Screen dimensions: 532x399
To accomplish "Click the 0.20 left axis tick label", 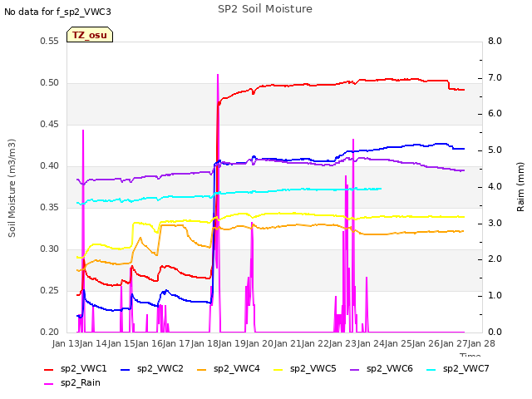I will point(50,332).
